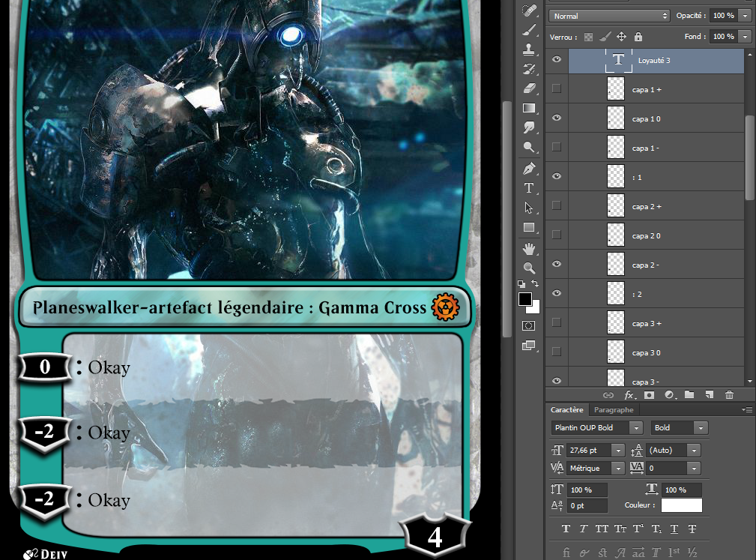
Task: Open the Normal blend mode dropdown
Action: 609,16
